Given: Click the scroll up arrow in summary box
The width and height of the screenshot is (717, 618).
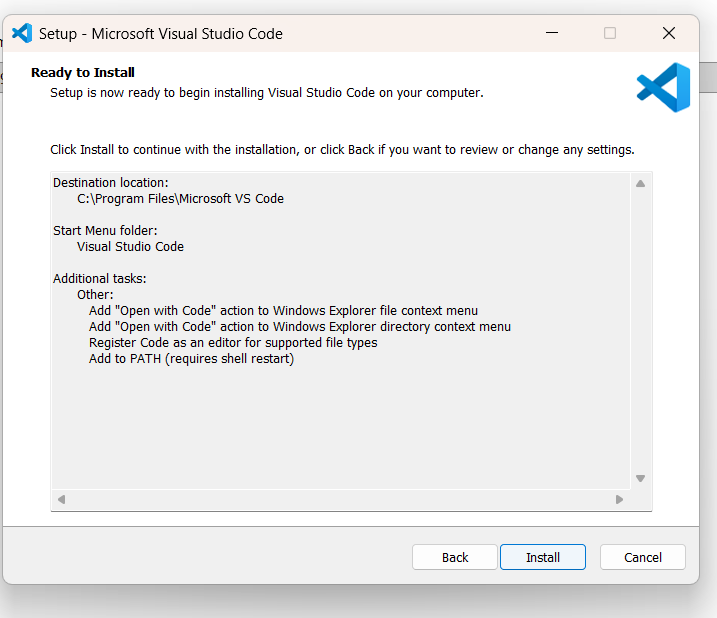Looking at the screenshot, I should coord(640,184).
